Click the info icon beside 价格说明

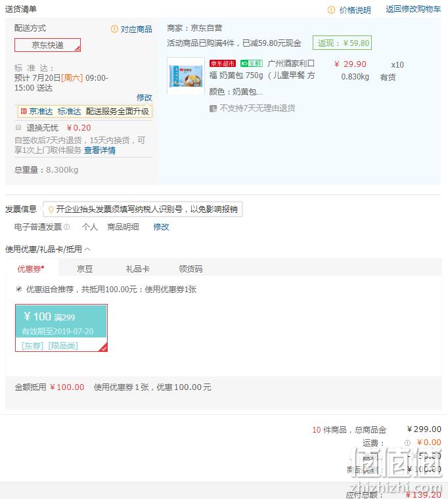[331, 10]
